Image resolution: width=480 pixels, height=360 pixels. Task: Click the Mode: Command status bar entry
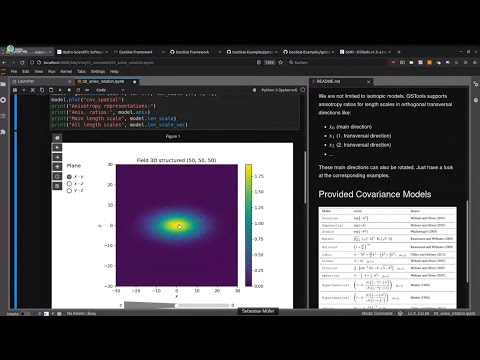point(377,314)
